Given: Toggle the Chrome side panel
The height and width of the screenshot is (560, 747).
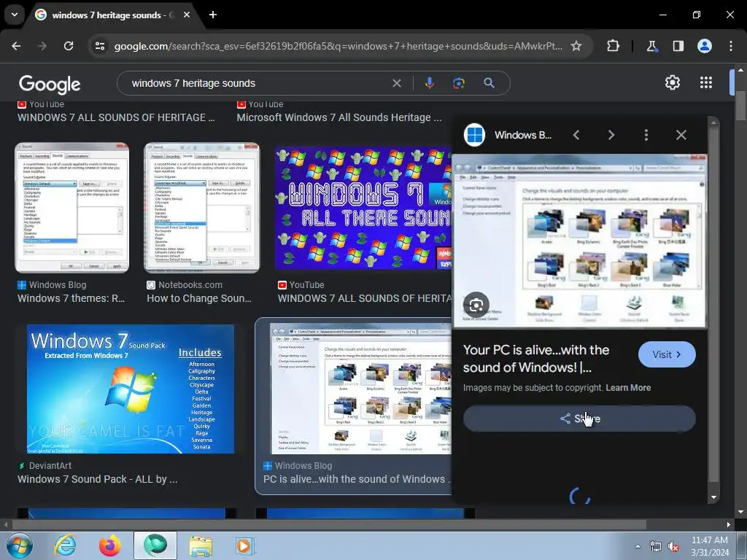Looking at the screenshot, I should pyautogui.click(x=678, y=46).
